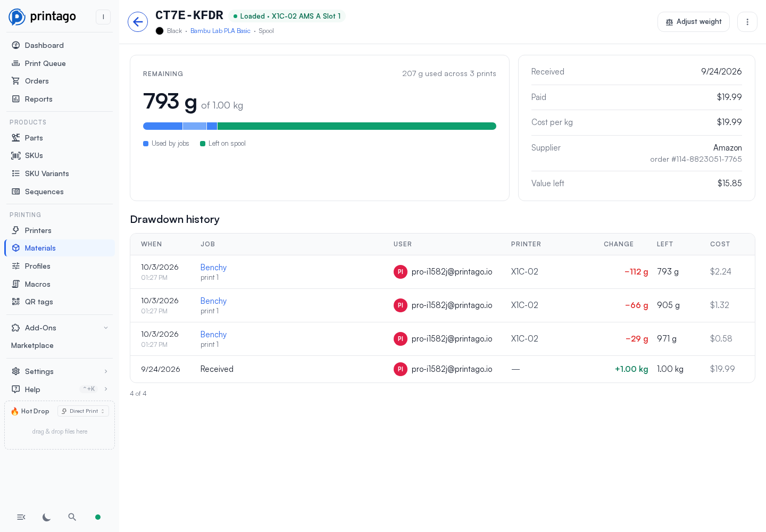Open the Marketplace link

32,345
